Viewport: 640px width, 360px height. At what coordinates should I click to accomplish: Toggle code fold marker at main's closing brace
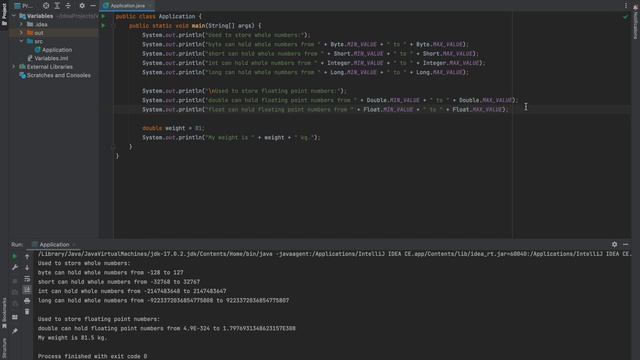click(x=113, y=147)
